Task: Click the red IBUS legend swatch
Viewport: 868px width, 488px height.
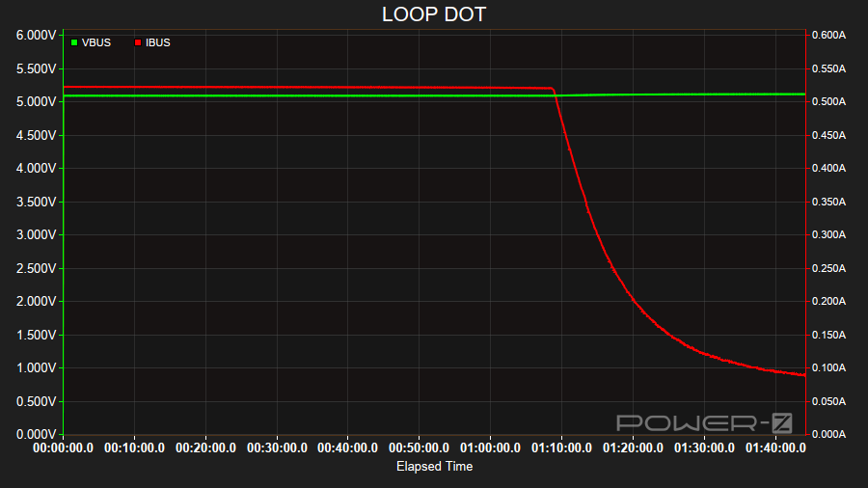Action: [x=138, y=42]
